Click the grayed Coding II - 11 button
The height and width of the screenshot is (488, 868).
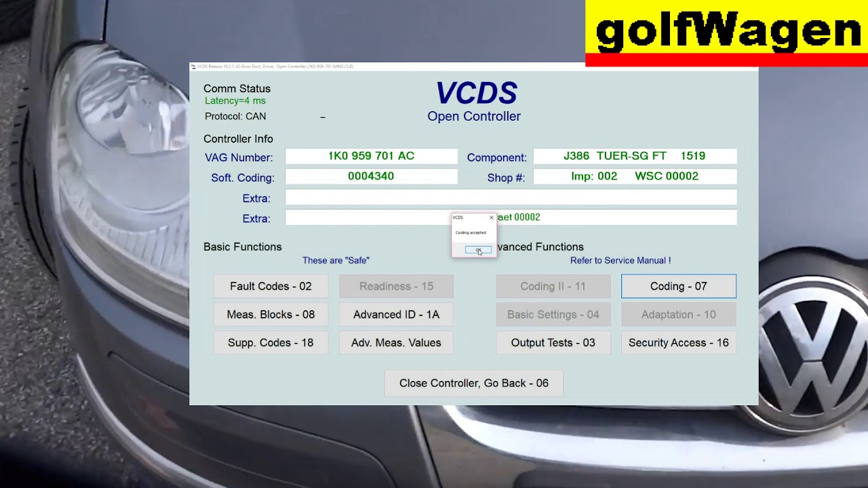point(553,286)
